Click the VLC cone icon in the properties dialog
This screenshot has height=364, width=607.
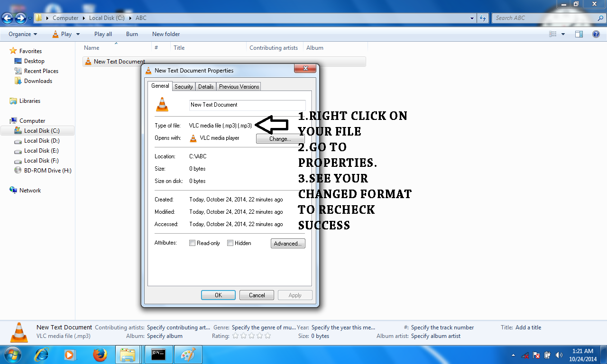162,104
